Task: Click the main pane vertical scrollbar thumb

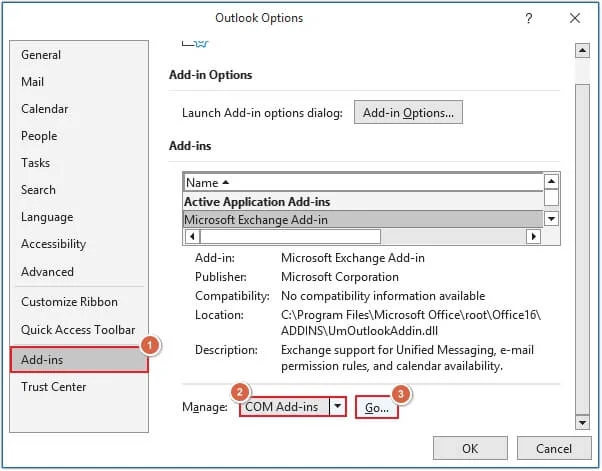Action: pyautogui.click(x=582, y=250)
